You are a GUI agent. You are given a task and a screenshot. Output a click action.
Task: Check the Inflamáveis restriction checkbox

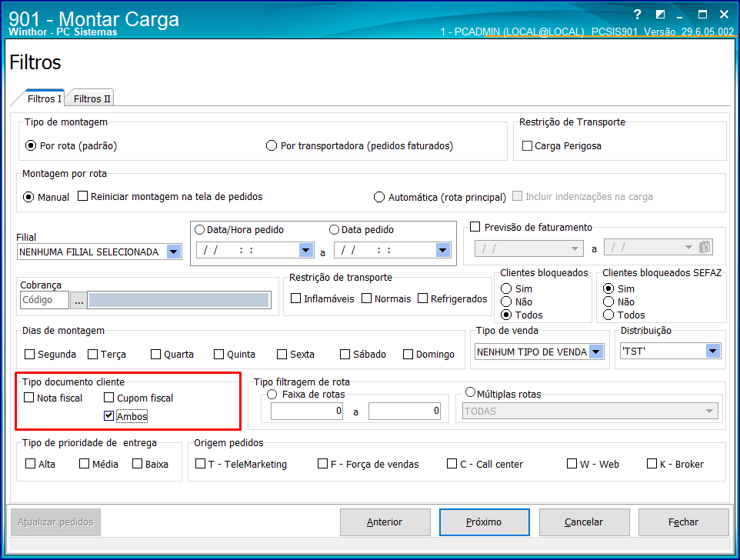click(x=296, y=298)
